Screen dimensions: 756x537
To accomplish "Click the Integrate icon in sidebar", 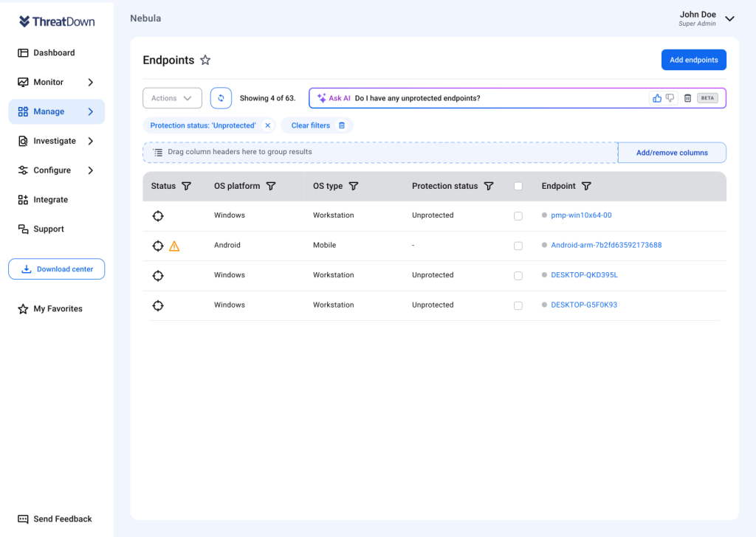I will click(x=23, y=200).
